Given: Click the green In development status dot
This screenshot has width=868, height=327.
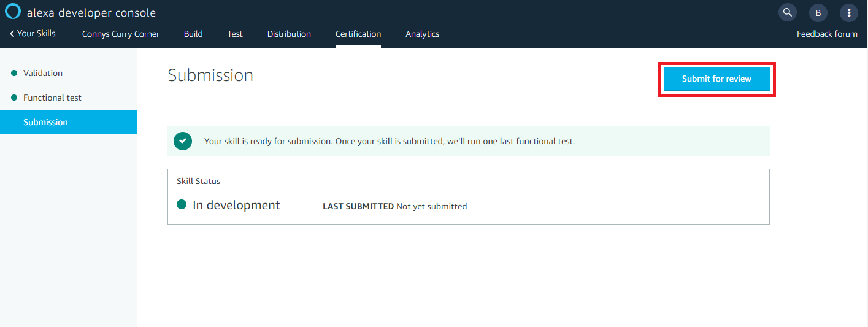Looking at the screenshot, I should [182, 205].
